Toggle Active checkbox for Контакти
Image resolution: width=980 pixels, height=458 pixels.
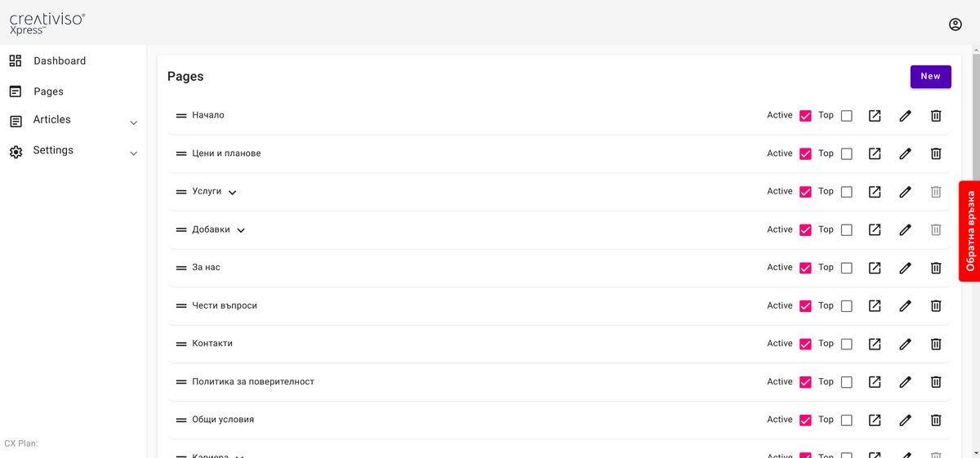(x=805, y=344)
